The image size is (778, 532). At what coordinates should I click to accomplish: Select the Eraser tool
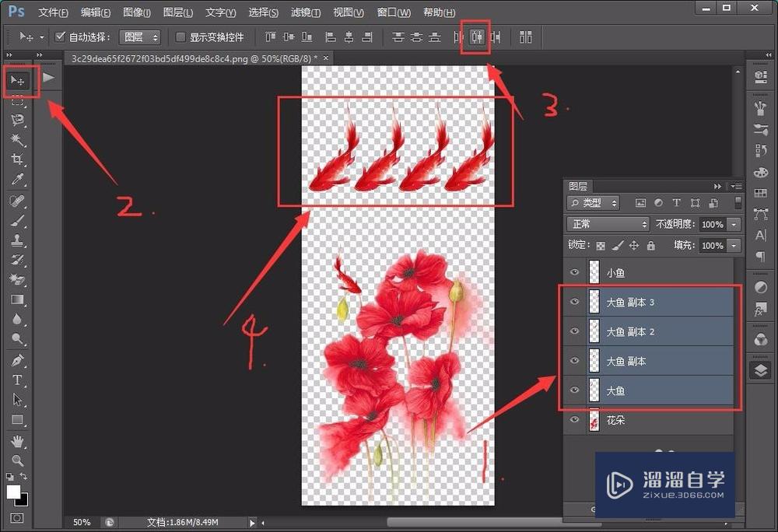[17, 280]
